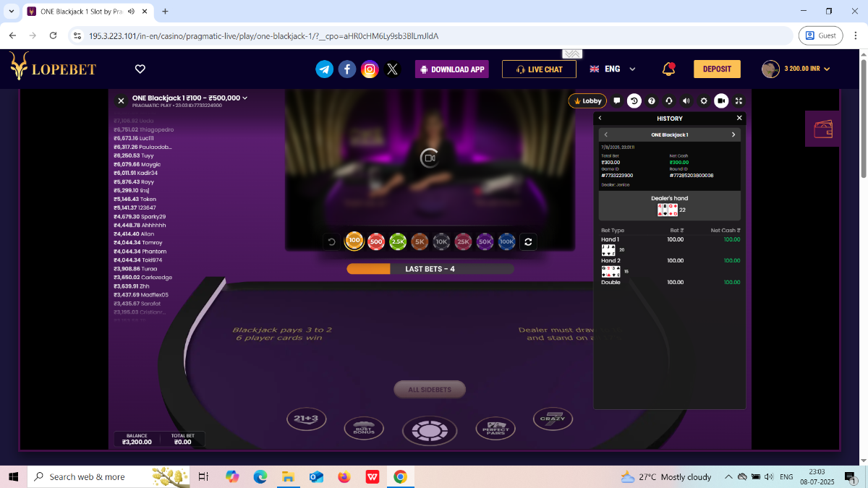Select the 5K chip
Viewport: 868px width, 488px height.
coord(420,242)
